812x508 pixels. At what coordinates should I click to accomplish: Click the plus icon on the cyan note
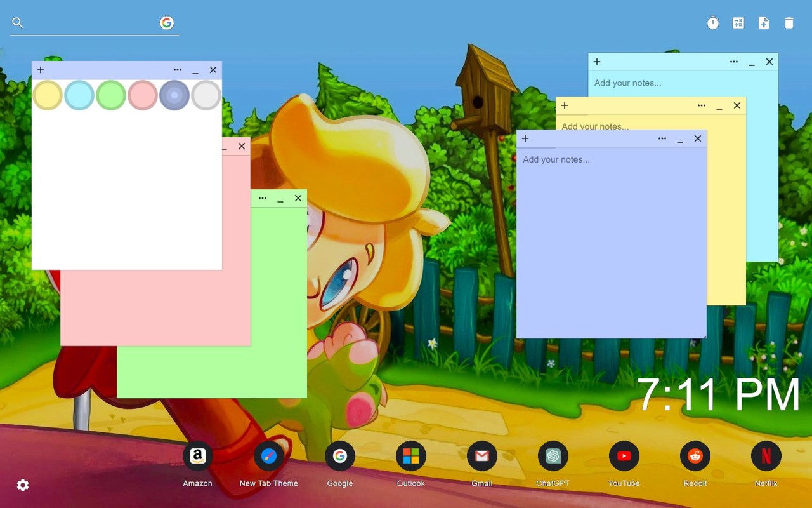[597, 62]
